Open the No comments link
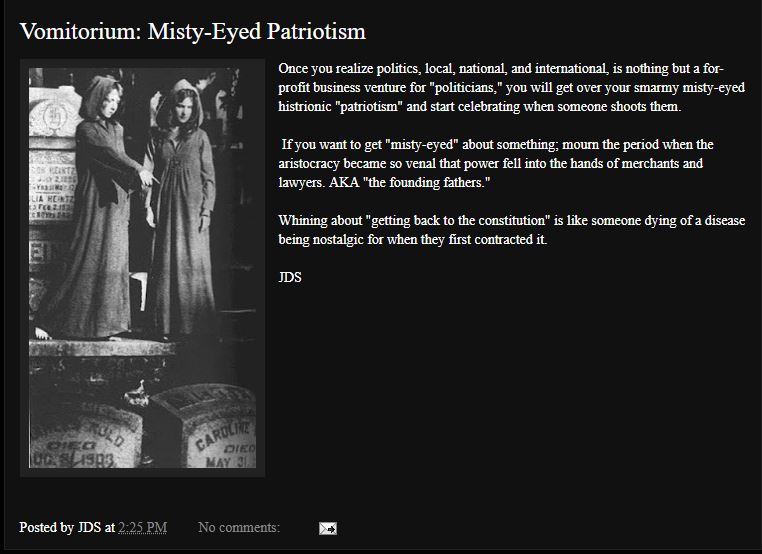The width and height of the screenshot is (762, 554). [x=239, y=527]
